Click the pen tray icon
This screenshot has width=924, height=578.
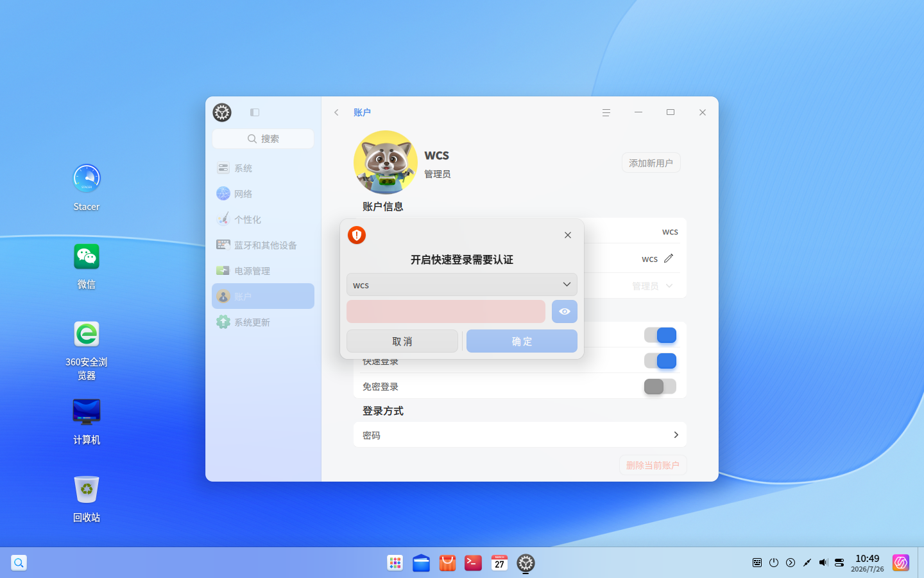tap(807, 563)
